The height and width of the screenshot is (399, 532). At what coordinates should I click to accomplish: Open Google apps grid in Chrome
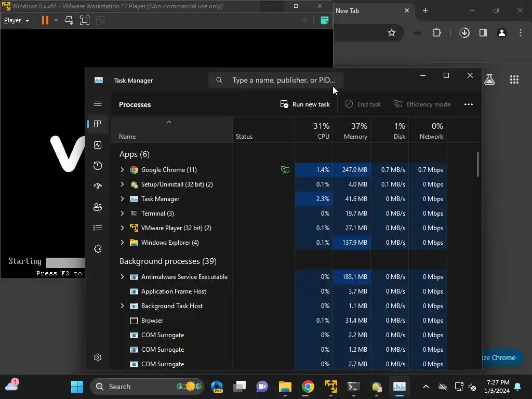coord(514,79)
